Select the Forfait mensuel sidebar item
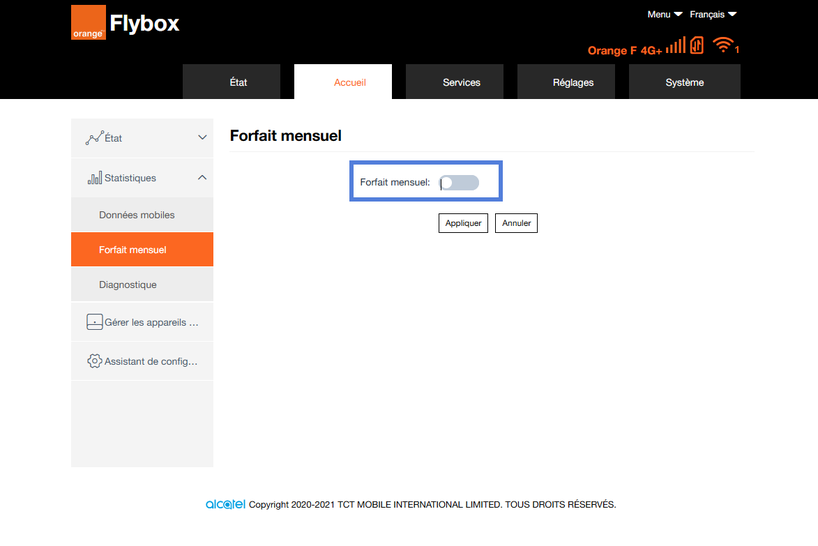This screenshot has width=818, height=546. point(142,250)
